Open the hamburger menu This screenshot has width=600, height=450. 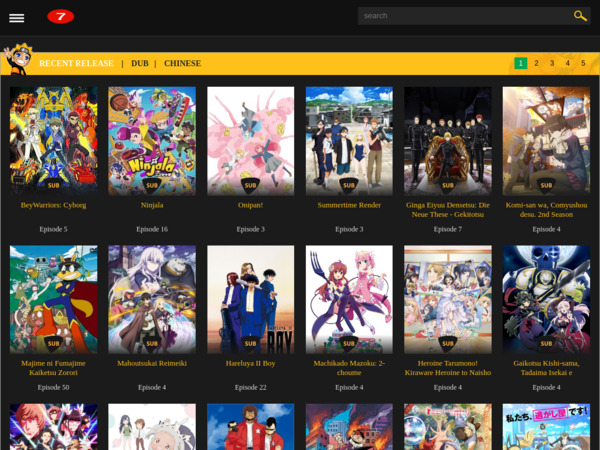tap(16, 18)
